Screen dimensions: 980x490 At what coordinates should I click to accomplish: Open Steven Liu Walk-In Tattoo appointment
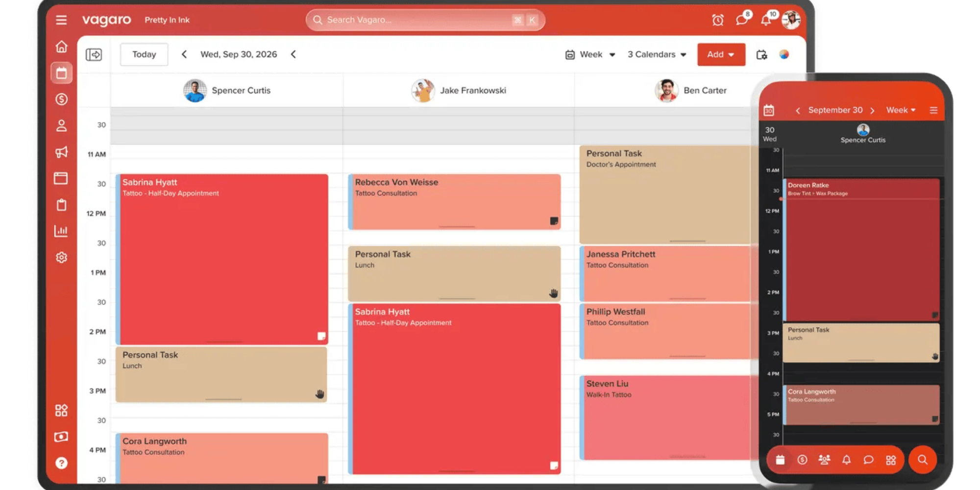pyautogui.click(x=666, y=418)
